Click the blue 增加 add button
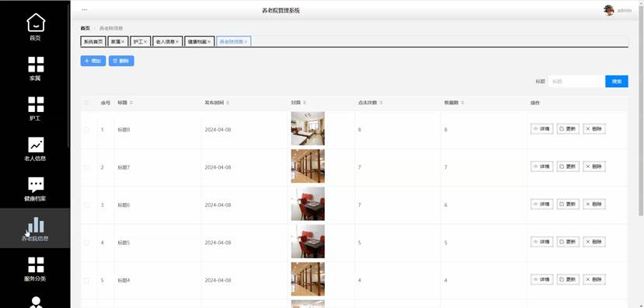This screenshot has width=644, height=308. click(x=93, y=61)
